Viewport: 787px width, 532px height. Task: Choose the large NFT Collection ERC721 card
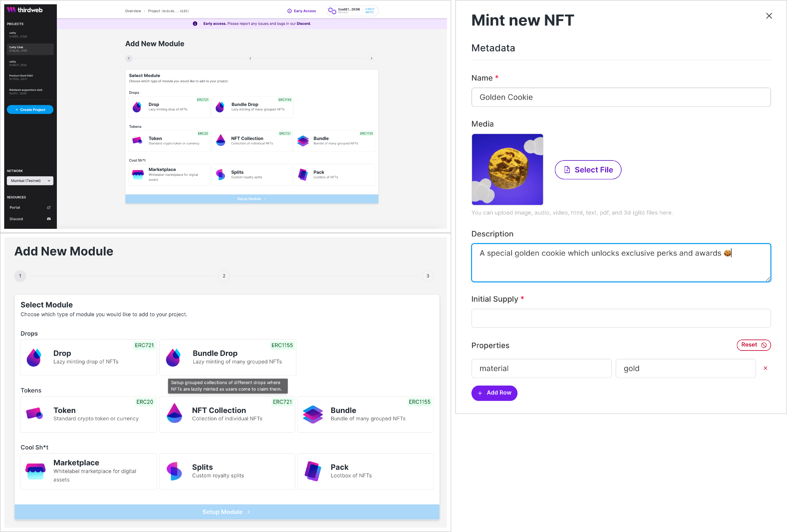coord(227,414)
